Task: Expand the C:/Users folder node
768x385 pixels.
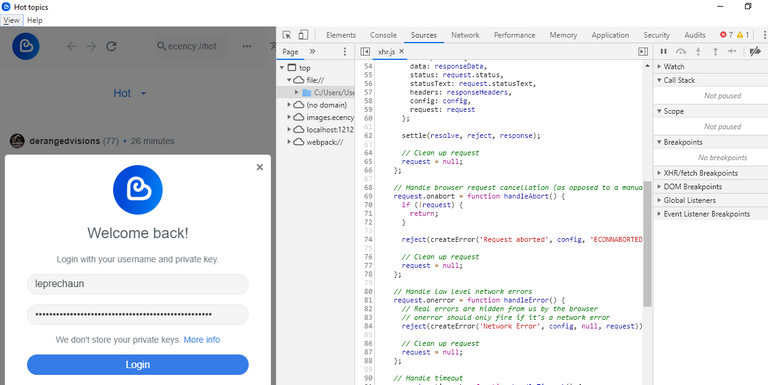Action: (296, 92)
